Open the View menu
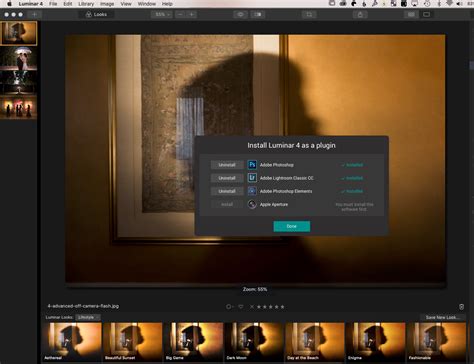Screen dimensions: 474x364 126,4
